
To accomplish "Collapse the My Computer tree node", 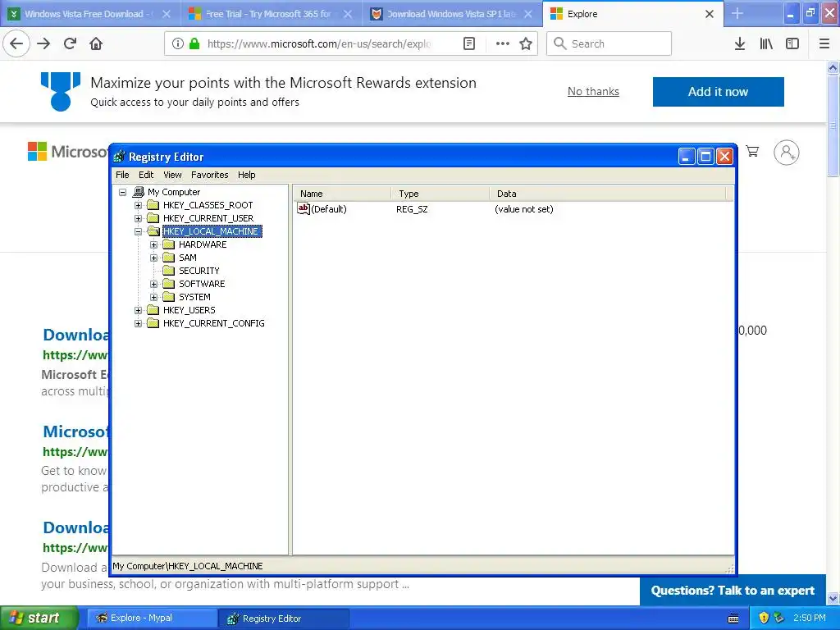I will pos(123,192).
